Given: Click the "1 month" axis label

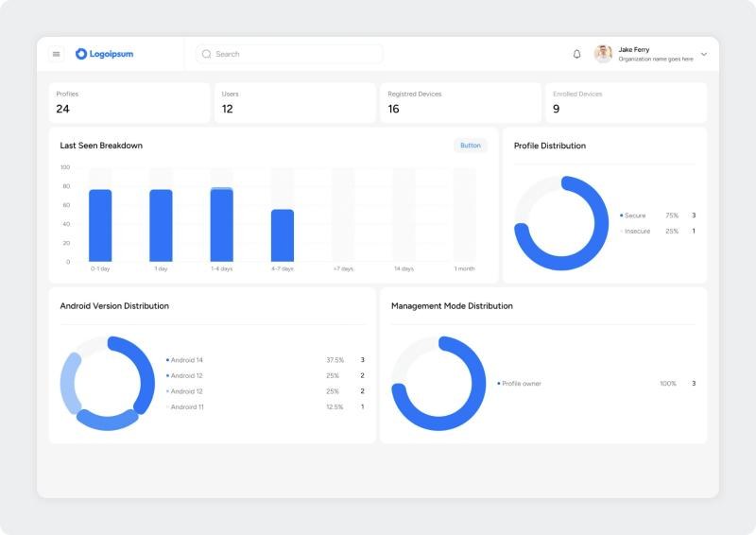Looking at the screenshot, I should coord(464,268).
